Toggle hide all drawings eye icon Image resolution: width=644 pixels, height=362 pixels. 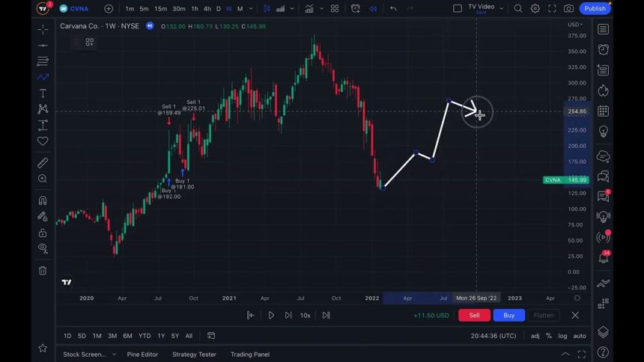tap(43, 248)
